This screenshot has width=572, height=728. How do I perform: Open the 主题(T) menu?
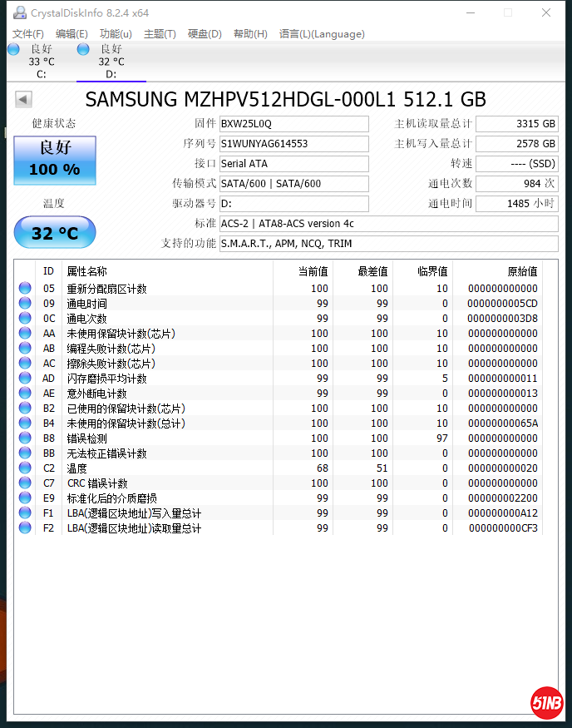pos(160,34)
